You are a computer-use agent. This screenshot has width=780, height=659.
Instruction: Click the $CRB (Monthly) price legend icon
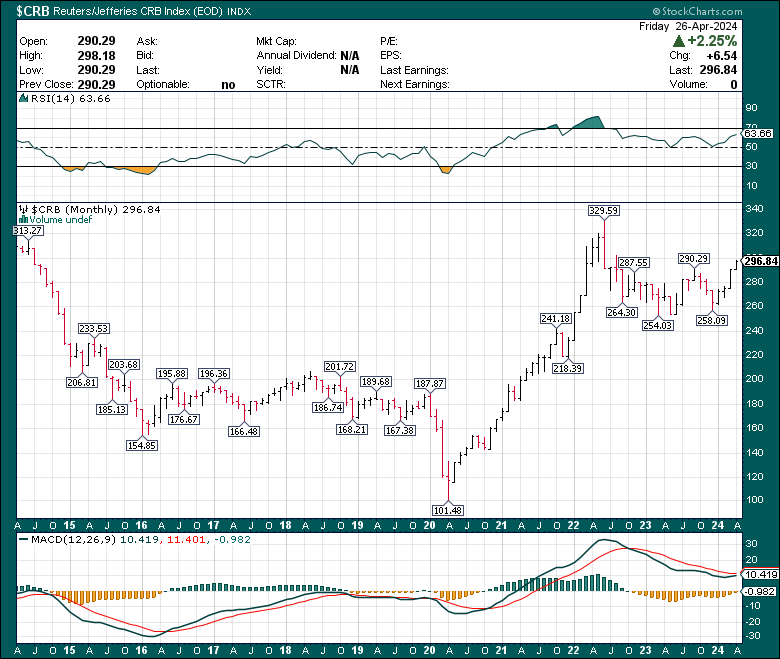(23, 209)
